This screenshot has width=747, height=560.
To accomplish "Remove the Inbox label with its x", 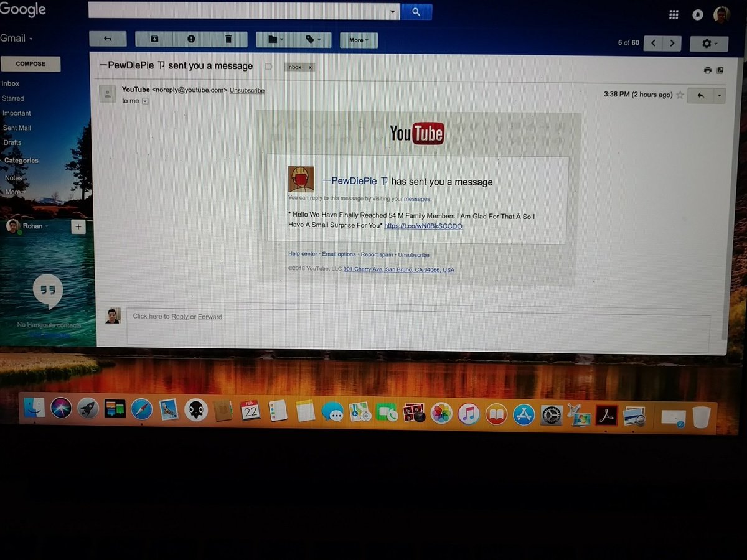I will [x=310, y=67].
